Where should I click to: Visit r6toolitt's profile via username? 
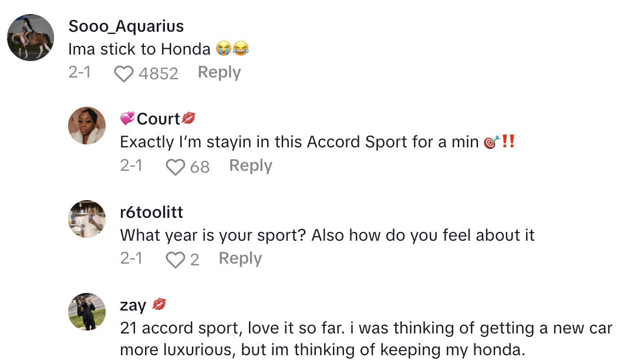pyautogui.click(x=151, y=212)
